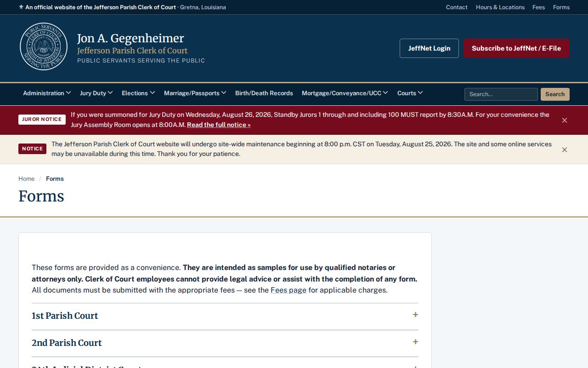The width and height of the screenshot is (588, 368).
Task: Dismiss the Juror Notice banner
Action: point(565,120)
